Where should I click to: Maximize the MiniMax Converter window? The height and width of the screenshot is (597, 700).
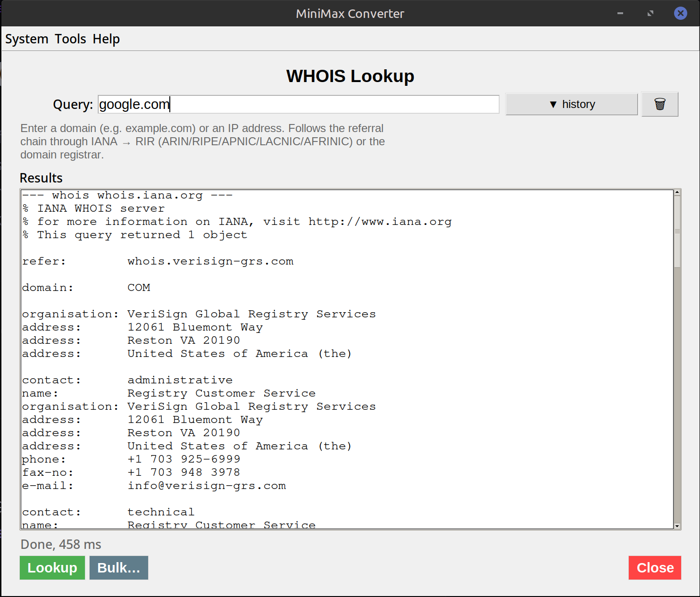point(650,13)
